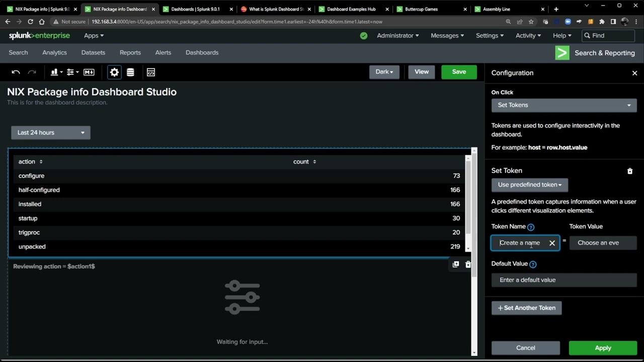This screenshot has height=362, width=644.
Task: Delete the Reviewing action panel
Action: [468, 264]
